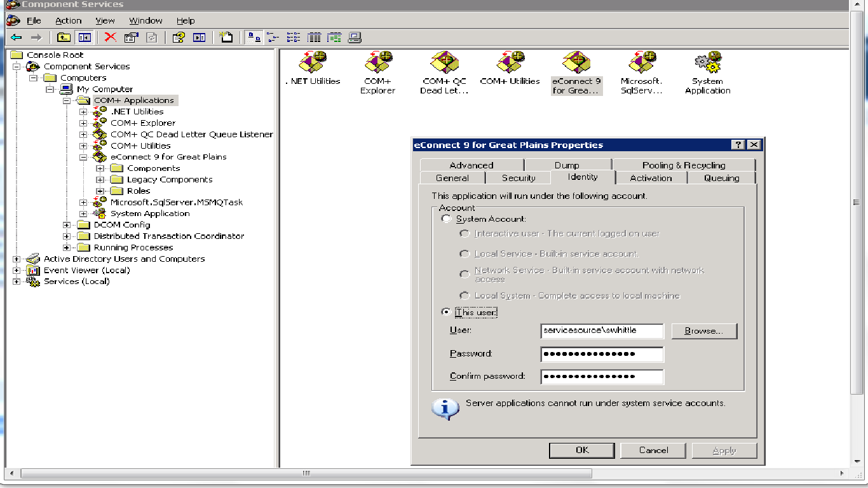Toggle the Show/Hide Console Tree toolbar icon
Viewport: 868px width, 488px height.
pyautogui.click(x=84, y=37)
